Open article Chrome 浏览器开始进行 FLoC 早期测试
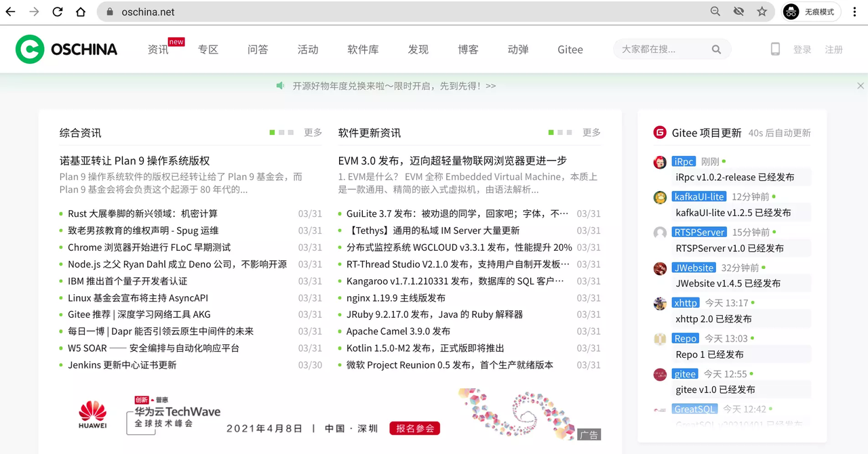 [149, 247]
